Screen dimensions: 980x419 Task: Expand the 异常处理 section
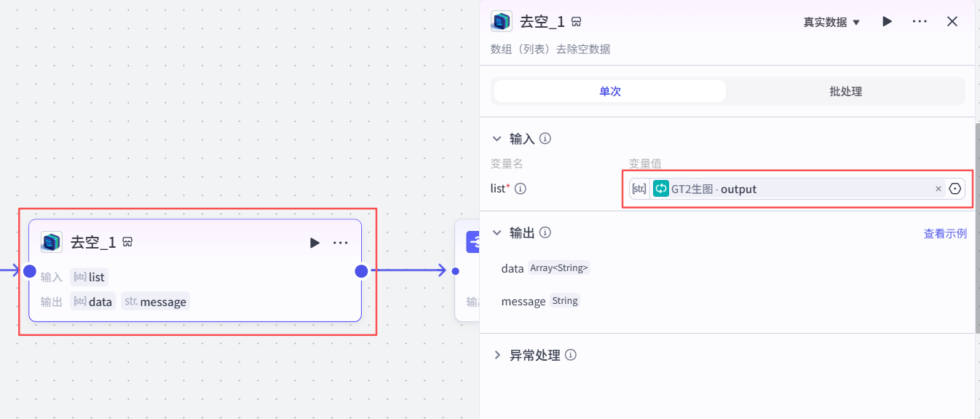point(497,355)
